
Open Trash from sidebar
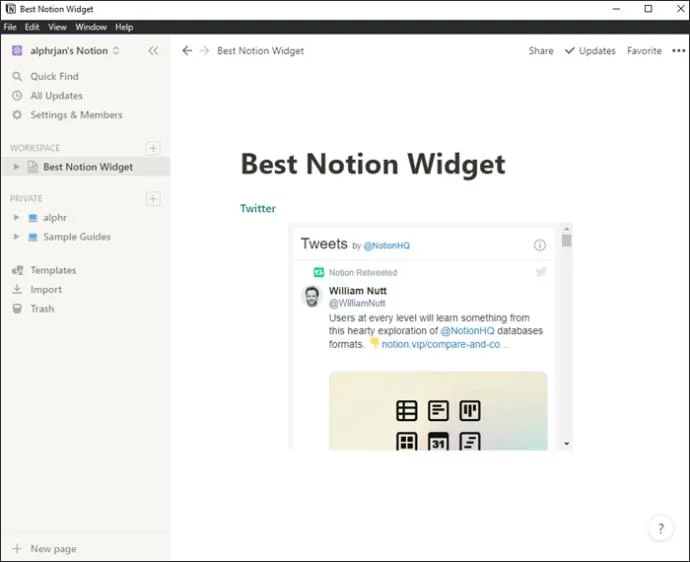click(42, 309)
